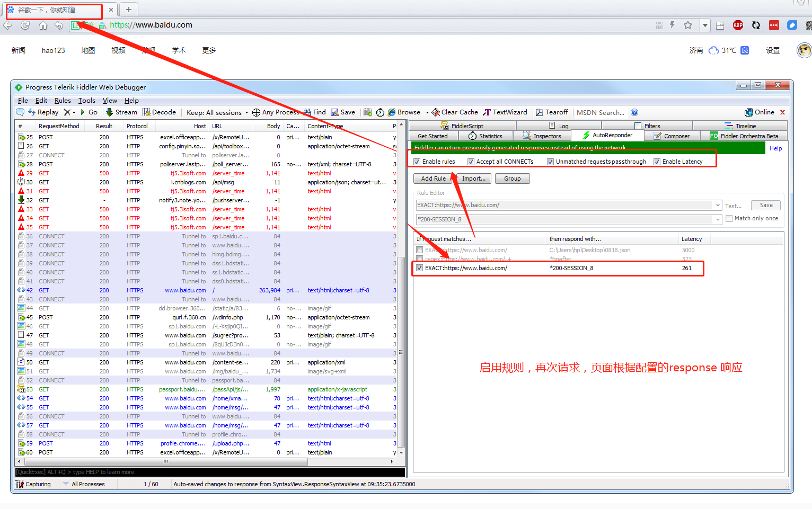812x509 pixels.
Task: Switch to the Timeline tab
Action: click(740, 126)
